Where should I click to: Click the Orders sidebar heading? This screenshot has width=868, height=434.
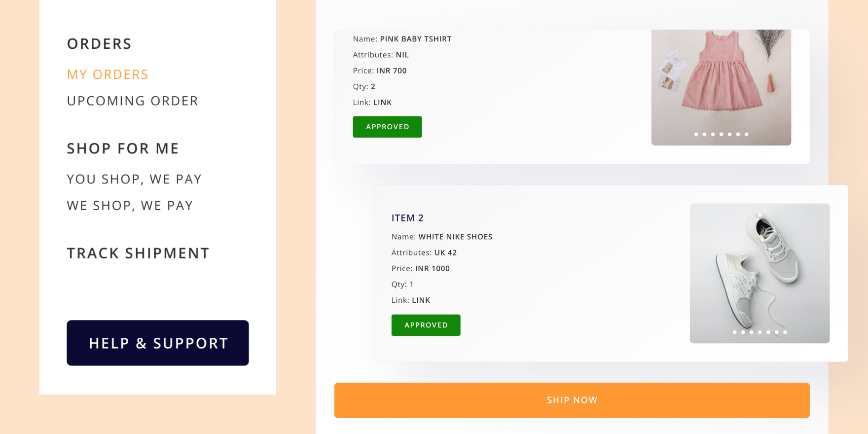(x=99, y=44)
